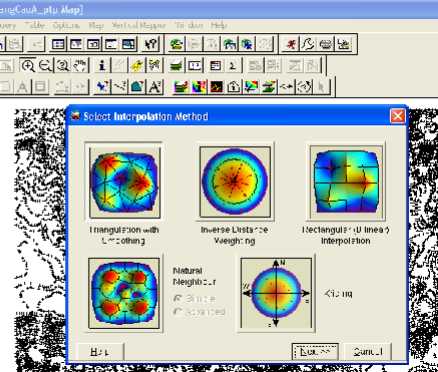Screen dimensions: 438x372
Task: Click the Change View magnifier icon
Action: pos(63,66)
